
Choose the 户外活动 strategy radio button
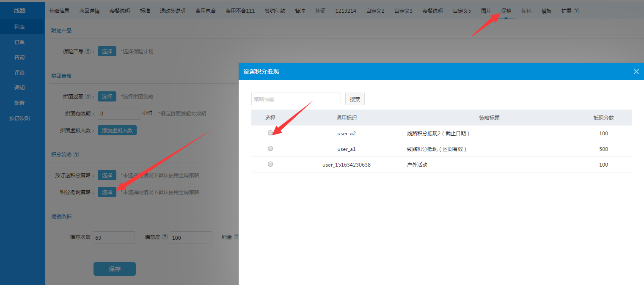[270, 164]
